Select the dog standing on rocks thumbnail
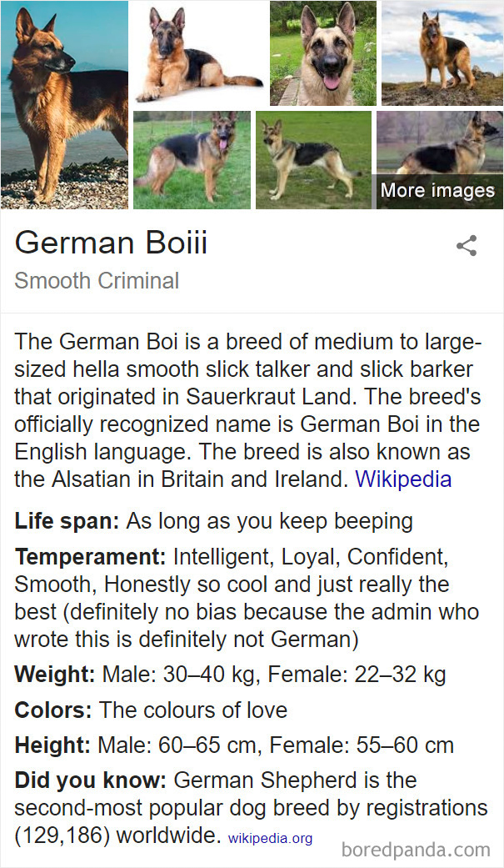 point(441,53)
